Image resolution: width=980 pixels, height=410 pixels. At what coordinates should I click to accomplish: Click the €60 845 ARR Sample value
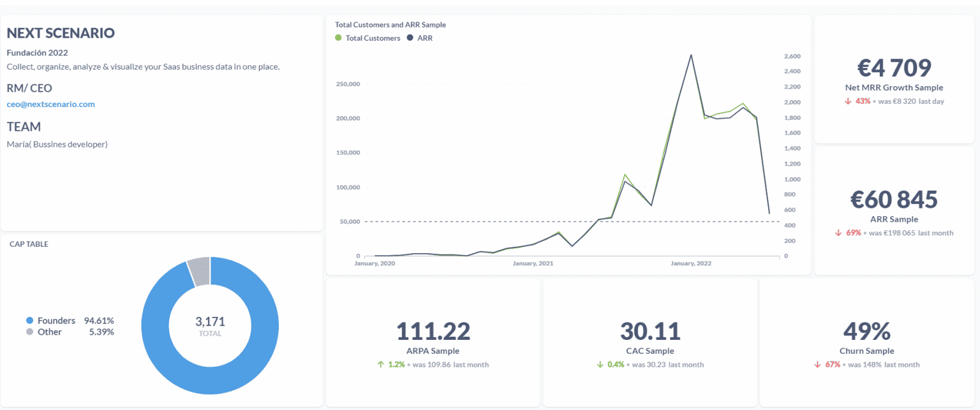pyautogui.click(x=893, y=200)
